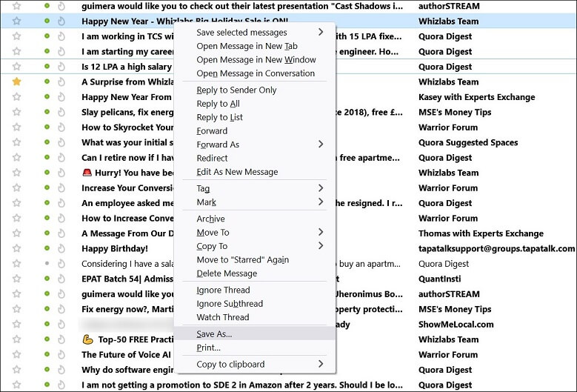Toggle junk icon on ShowMeLocal.com row

[61, 324]
